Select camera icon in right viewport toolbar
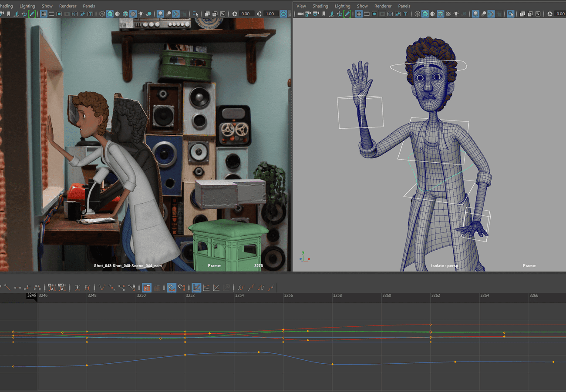 (300, 14)
